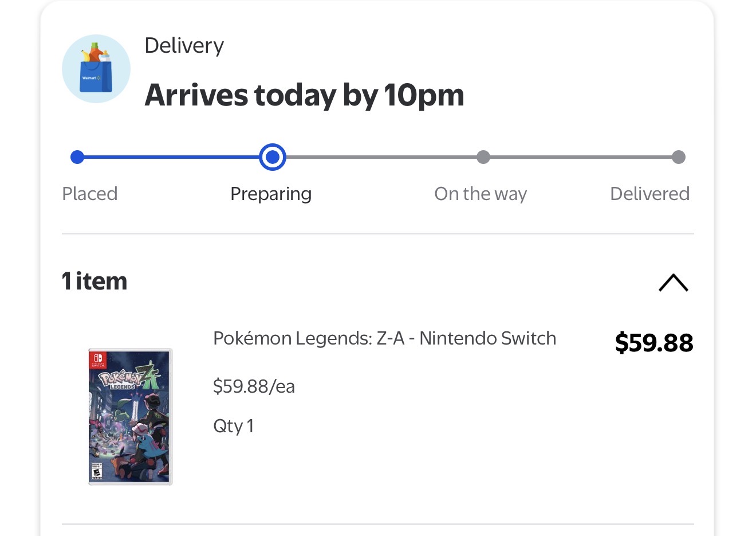Select the Placed status label
The image size is (756, 536).
click(x=90, y=194)
